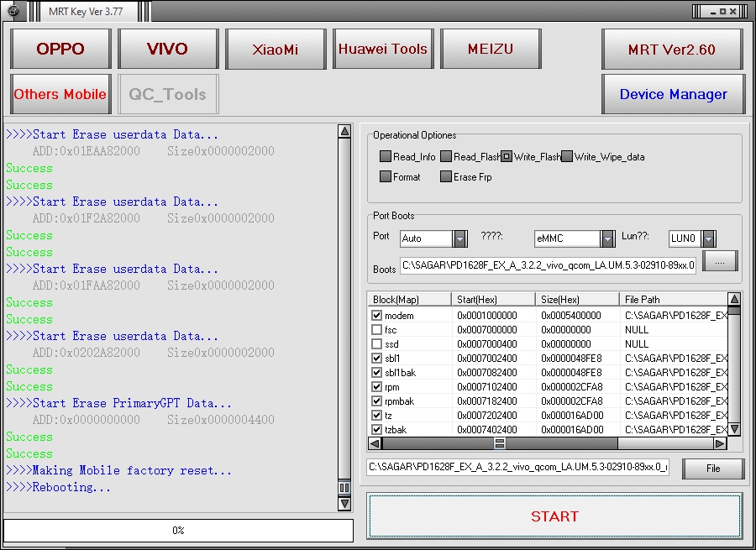The height and width of the screenshot is (550, 756).
Task: Click the START button
Action: (554, 516)
